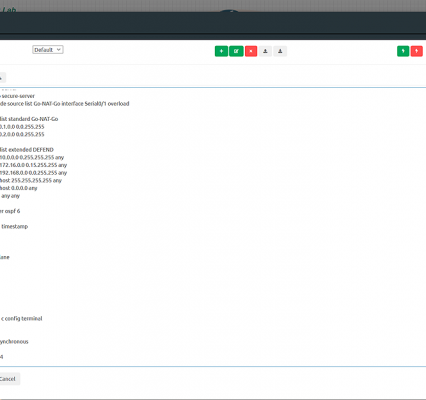The width and height of the screenshot is (426, 400).
Task: Click the green lightning bolt apply icon
Action: [x=403, y=51]
